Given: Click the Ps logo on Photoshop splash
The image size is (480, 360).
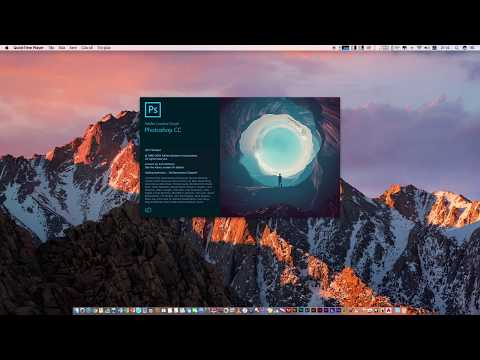Looking at the screenshot, I should [x=153, y=110].
